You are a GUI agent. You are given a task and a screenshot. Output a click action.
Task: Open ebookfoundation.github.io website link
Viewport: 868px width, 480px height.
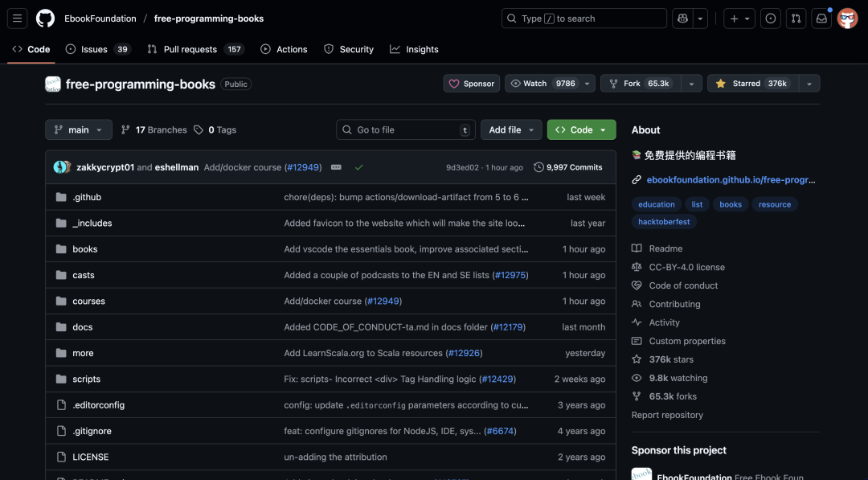pos(731,180)
